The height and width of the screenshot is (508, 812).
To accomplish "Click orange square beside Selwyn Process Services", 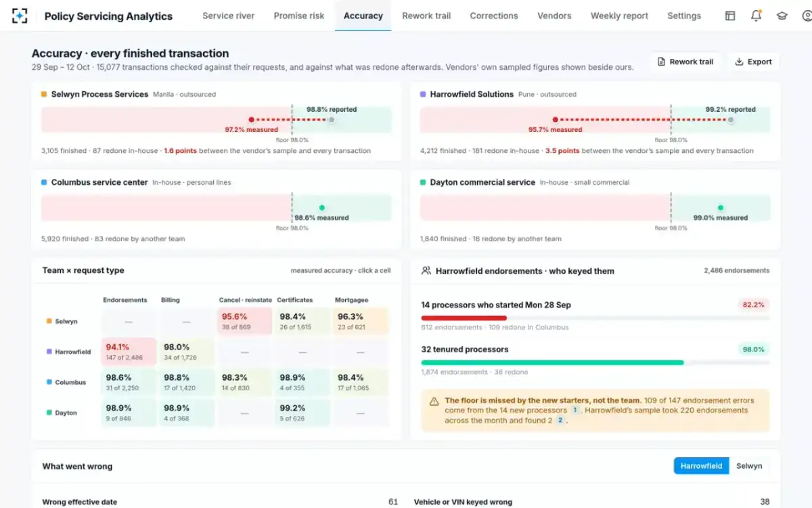I will point(44,95).
